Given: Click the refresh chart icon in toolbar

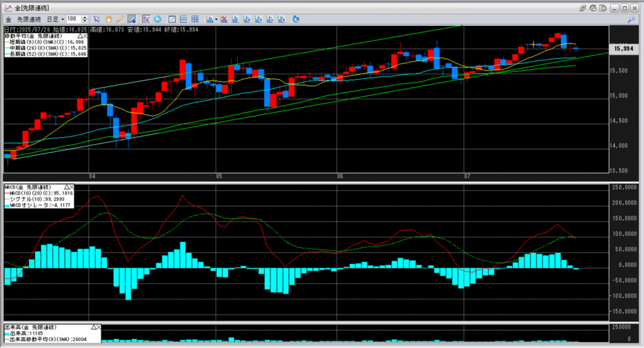Looking at the screenshot, I should point(295,20).
